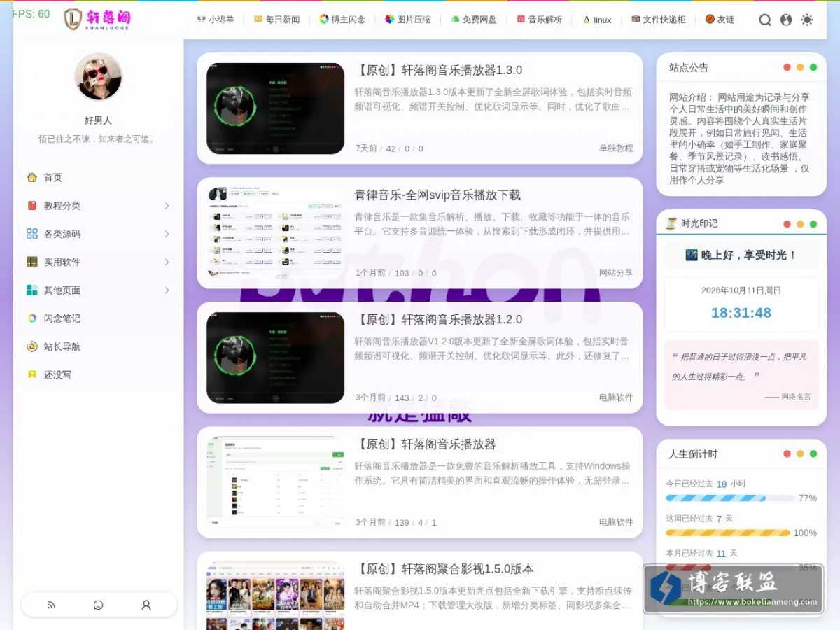
Task: Click the green dot in 人生倒计时 card
Action: 813,454
